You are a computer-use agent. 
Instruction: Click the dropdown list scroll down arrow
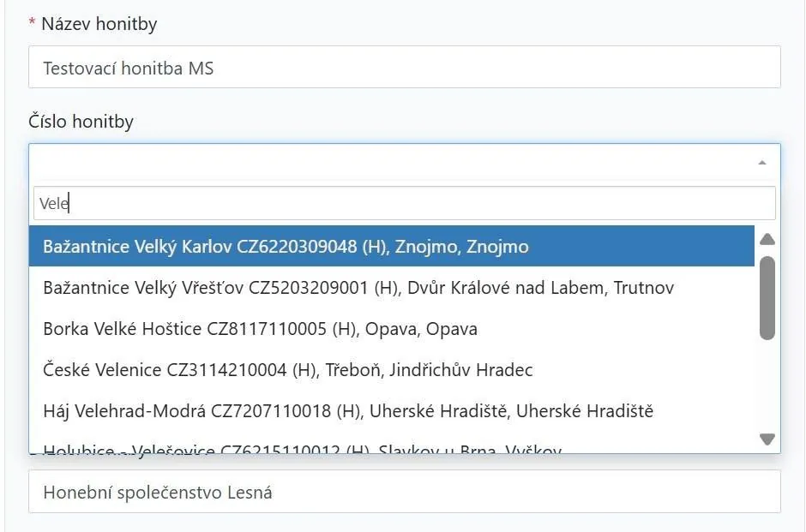767,439
